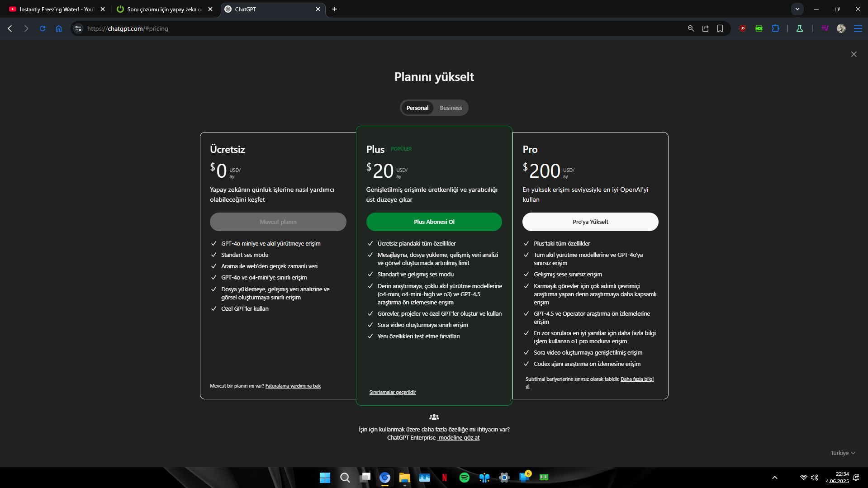Share this page via the share icon
Image resolution: width=868 pixels, height=488 pixels.
point(706,28)
